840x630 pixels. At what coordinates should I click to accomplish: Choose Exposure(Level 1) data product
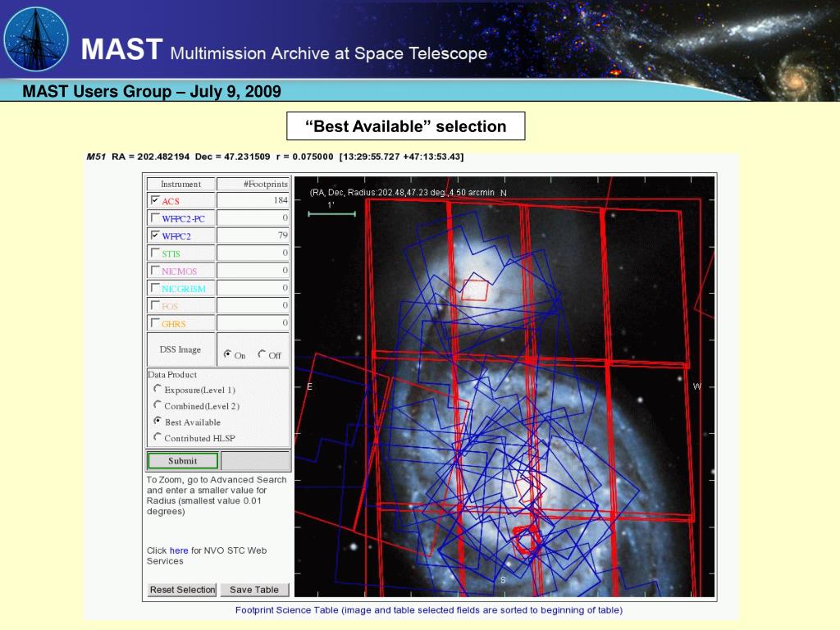(157, 388)
